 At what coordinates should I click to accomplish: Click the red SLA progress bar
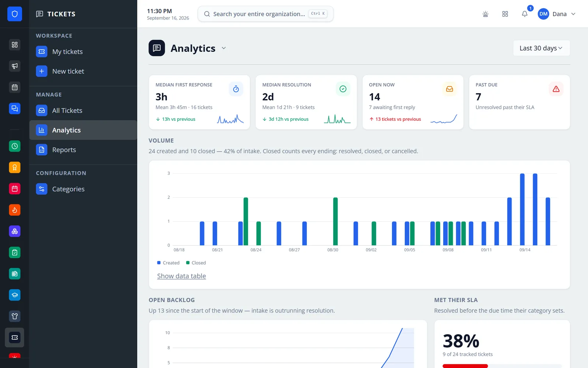coord(465,366)
